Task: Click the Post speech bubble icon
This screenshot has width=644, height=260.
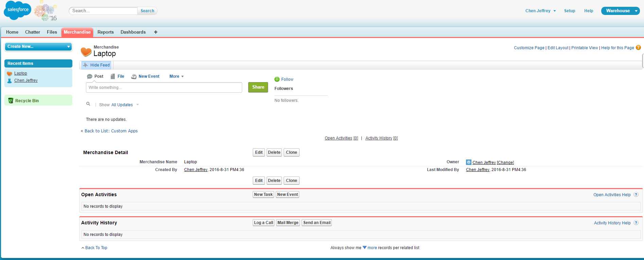Action: tap(90, 76)
